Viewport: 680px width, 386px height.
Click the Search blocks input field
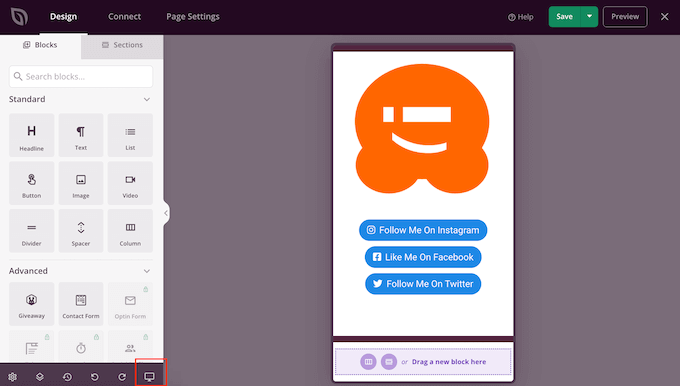point(81,76)
